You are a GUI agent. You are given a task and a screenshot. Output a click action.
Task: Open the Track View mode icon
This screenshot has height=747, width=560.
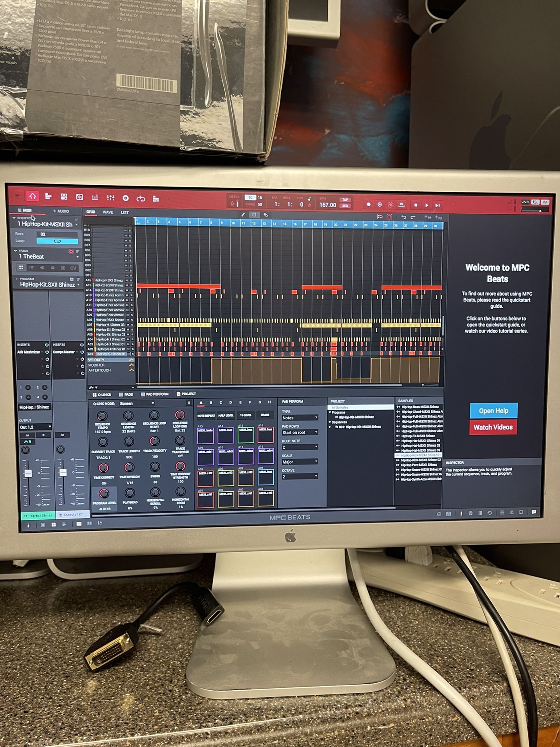tap(48, 197)
